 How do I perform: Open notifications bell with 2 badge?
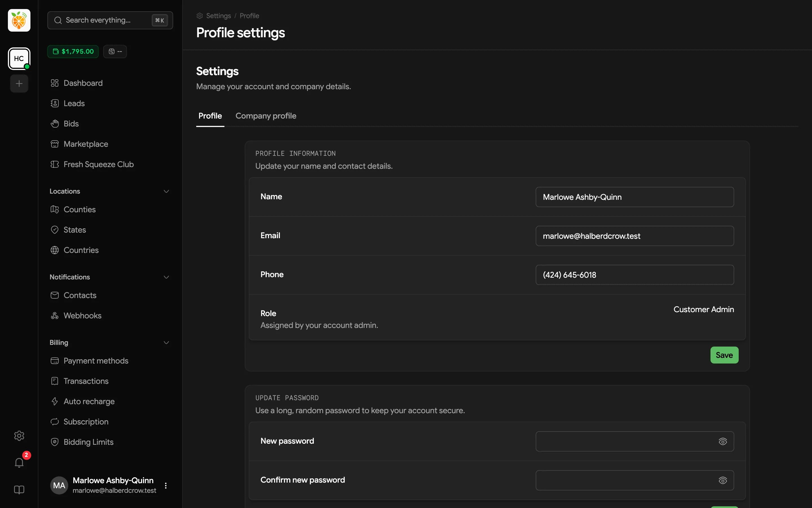pos(19,463)
